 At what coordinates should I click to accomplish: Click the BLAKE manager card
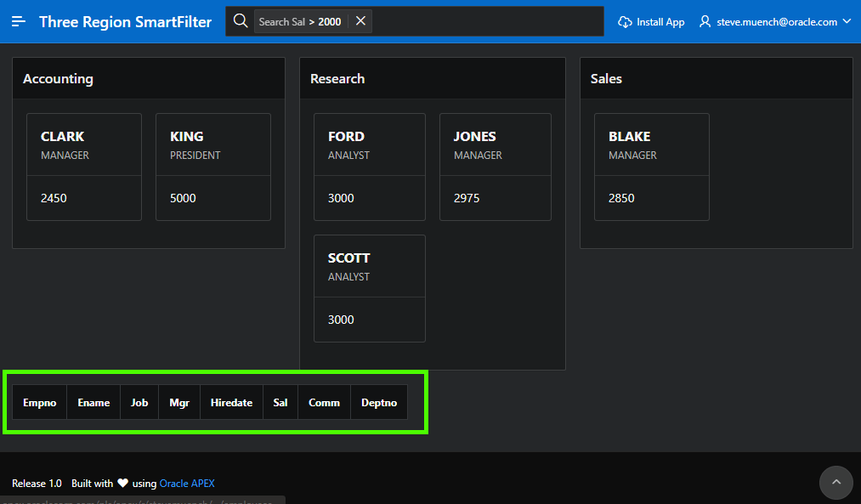pyautogui.click(x=651, y=167)
